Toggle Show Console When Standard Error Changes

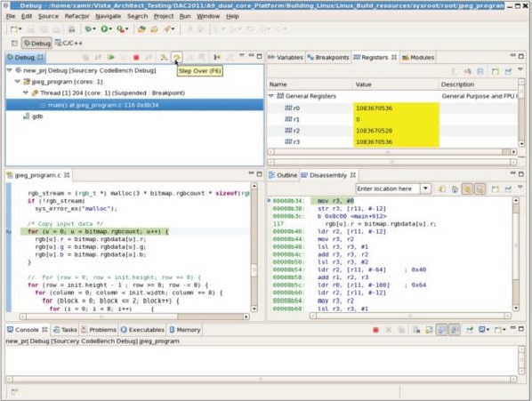455,330
